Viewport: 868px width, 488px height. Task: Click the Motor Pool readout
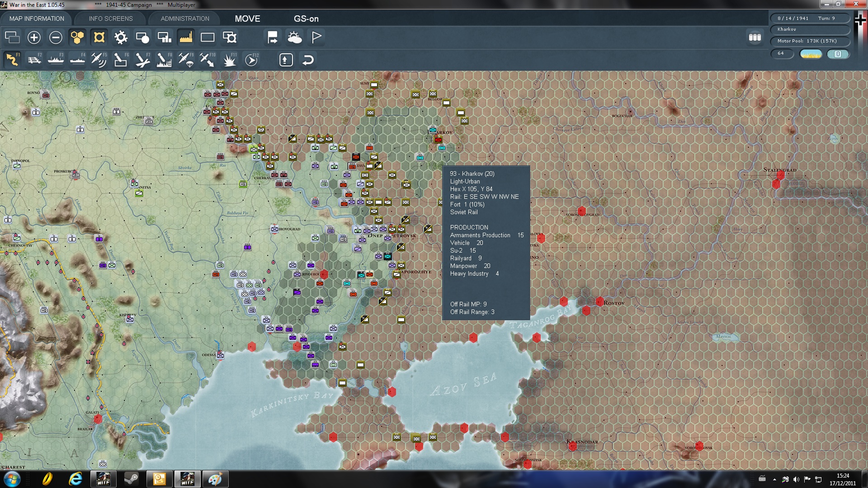(810, 41)
